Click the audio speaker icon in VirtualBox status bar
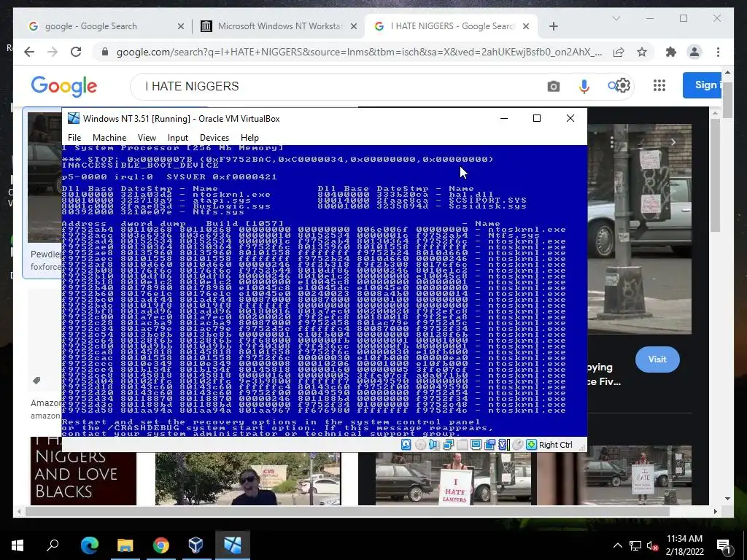Screen dimensions: 747x560 434,445
